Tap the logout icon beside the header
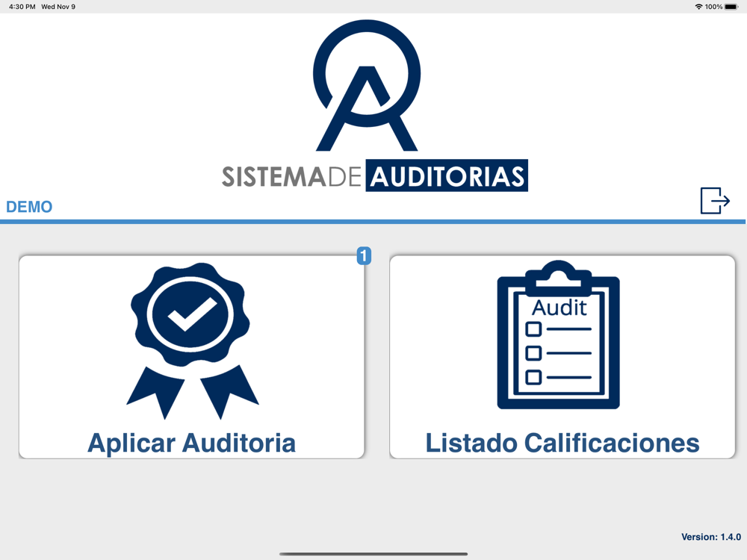 tap(715, 200)
